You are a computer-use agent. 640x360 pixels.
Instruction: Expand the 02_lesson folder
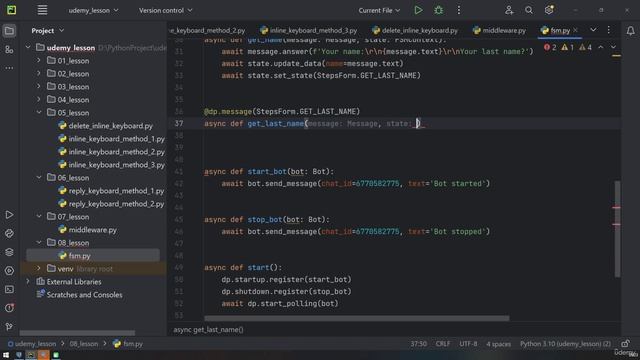39,73
